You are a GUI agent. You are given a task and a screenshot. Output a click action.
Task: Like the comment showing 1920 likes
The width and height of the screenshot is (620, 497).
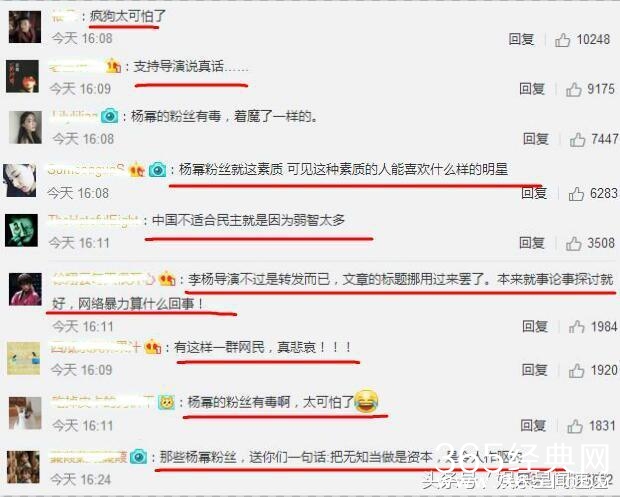pyautogui.click(x=577, y=370)
